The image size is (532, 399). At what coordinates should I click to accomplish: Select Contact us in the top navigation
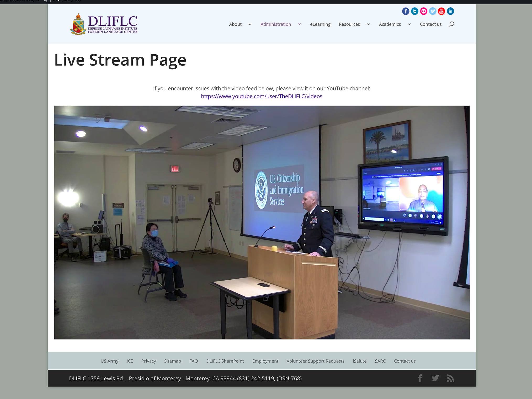[431, 24]
